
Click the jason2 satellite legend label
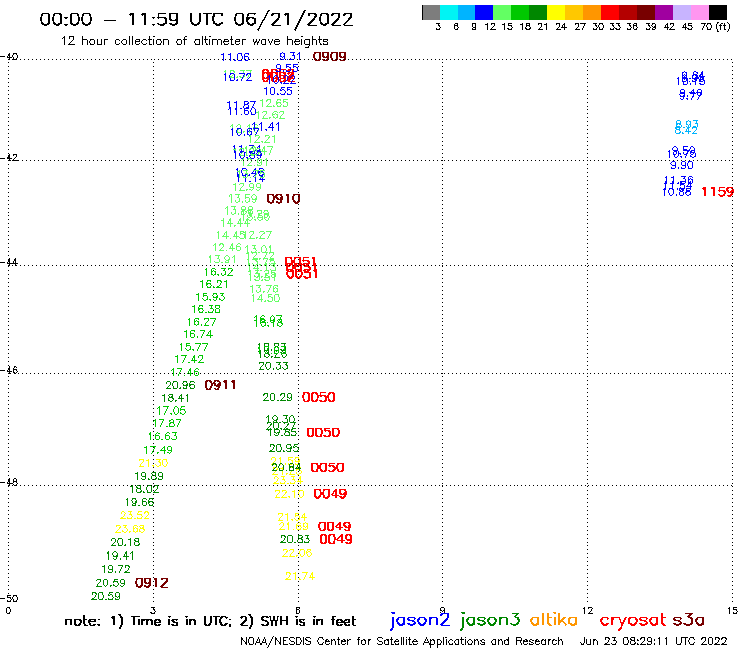tap(420, 620)
